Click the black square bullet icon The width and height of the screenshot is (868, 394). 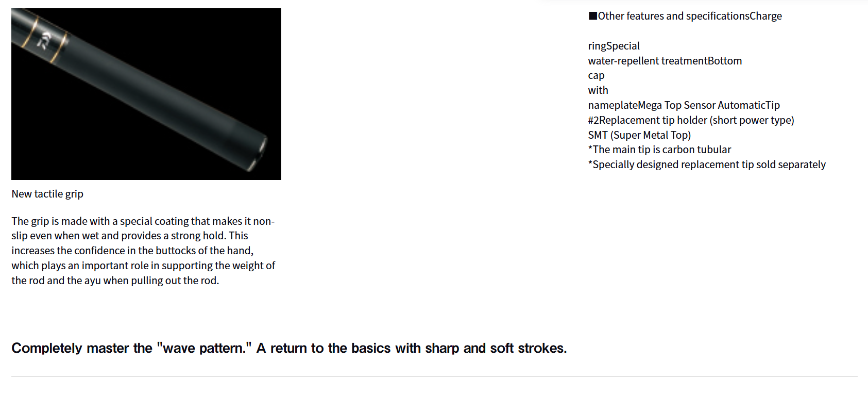(592, 16)
